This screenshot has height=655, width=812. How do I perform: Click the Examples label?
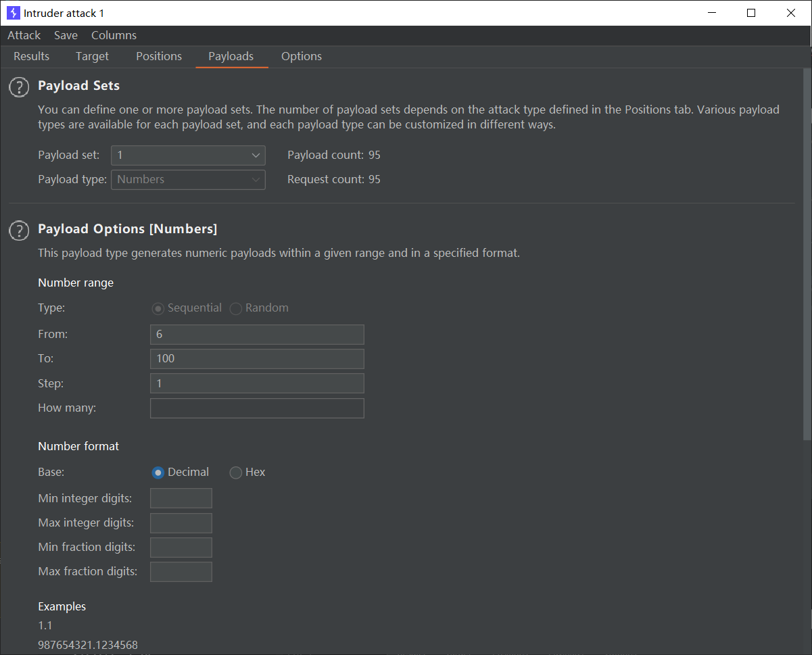coord(62,607)
